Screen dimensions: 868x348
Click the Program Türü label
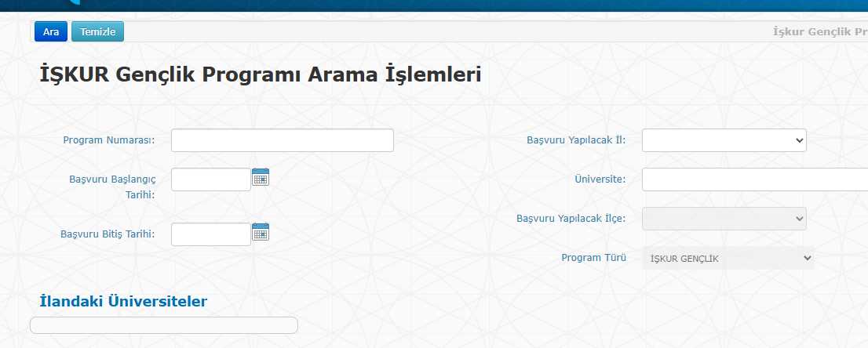(x=593, y=257)
